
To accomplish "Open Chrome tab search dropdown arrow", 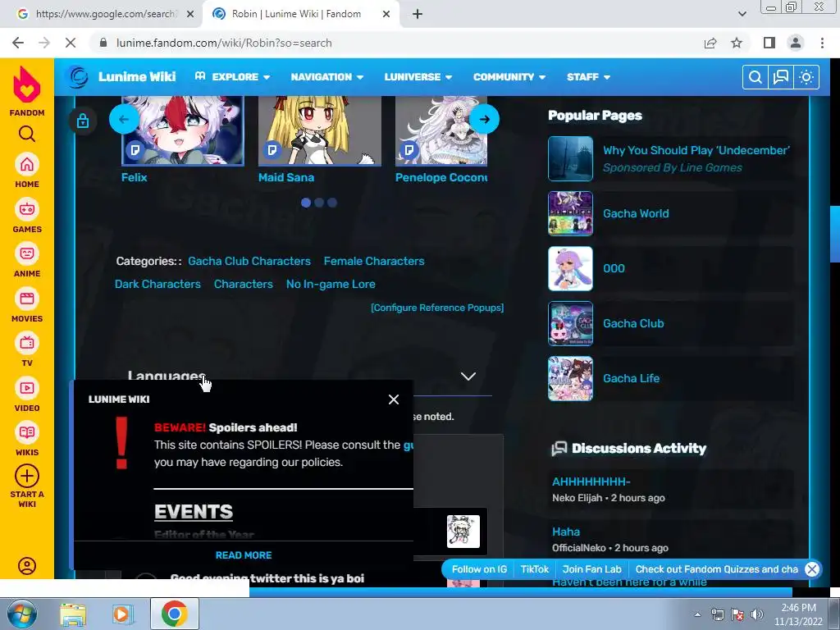I will [x=742, y=14].
